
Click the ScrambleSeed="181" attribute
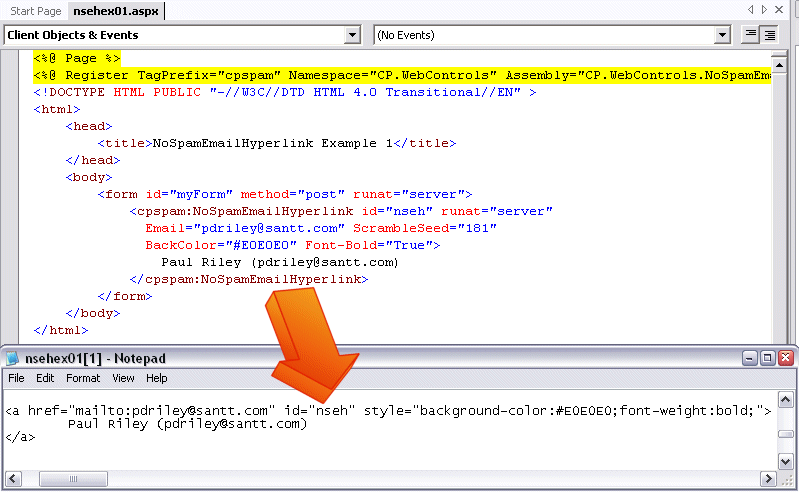click(x=425, y=228)
